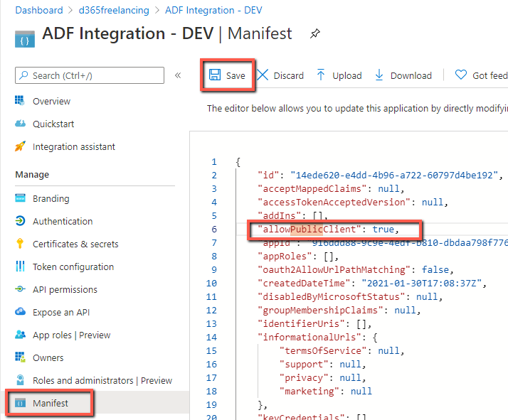Click the Discard X icon
This screenshot has width=508, height=420.
pyautogui.click(x=263, y=75)
